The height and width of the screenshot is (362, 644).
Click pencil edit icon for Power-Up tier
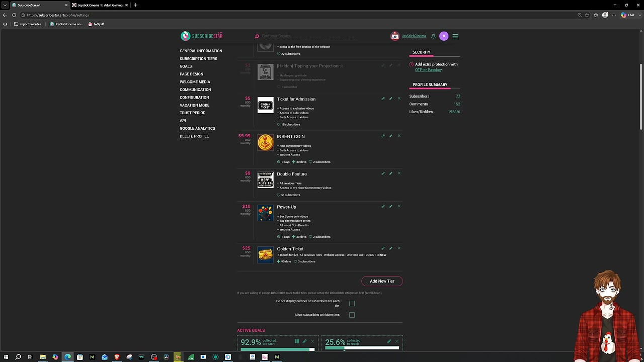coord(391,206)
